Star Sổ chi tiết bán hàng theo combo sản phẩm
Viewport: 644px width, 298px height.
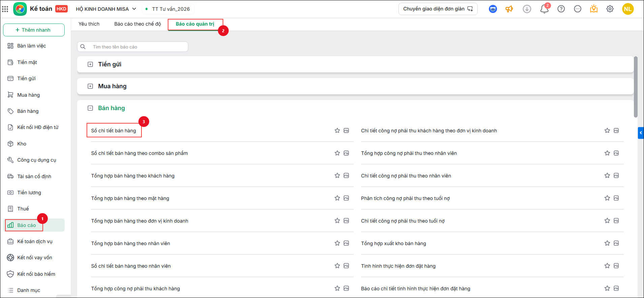click(x=337, y=153)
